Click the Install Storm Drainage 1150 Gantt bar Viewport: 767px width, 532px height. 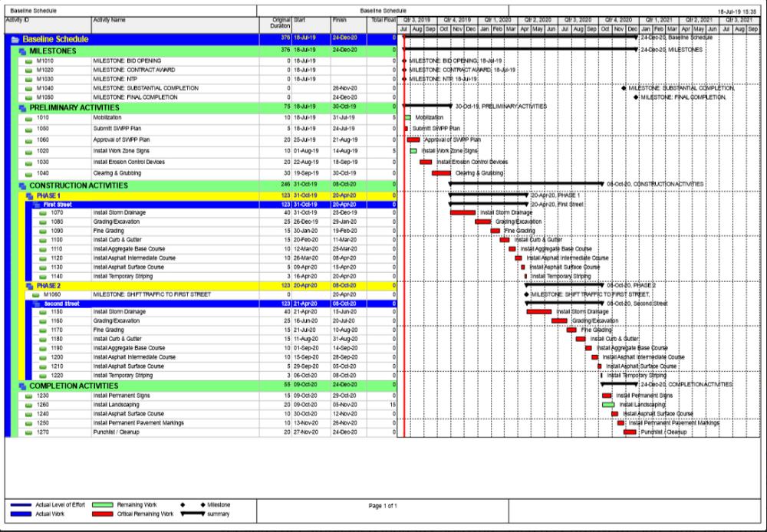(x=538, y=312)
